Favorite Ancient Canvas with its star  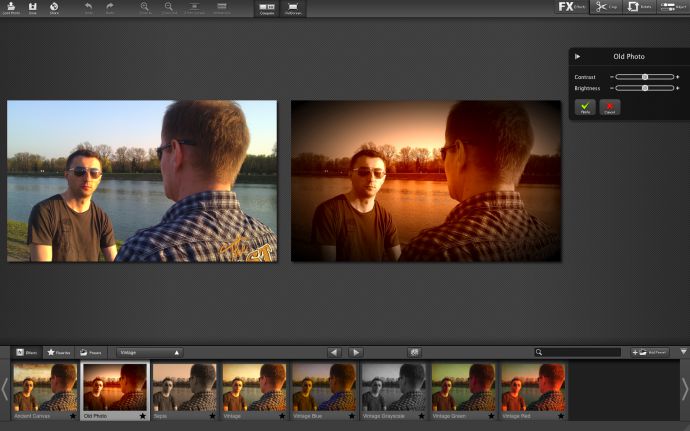(x=73, y=416)
